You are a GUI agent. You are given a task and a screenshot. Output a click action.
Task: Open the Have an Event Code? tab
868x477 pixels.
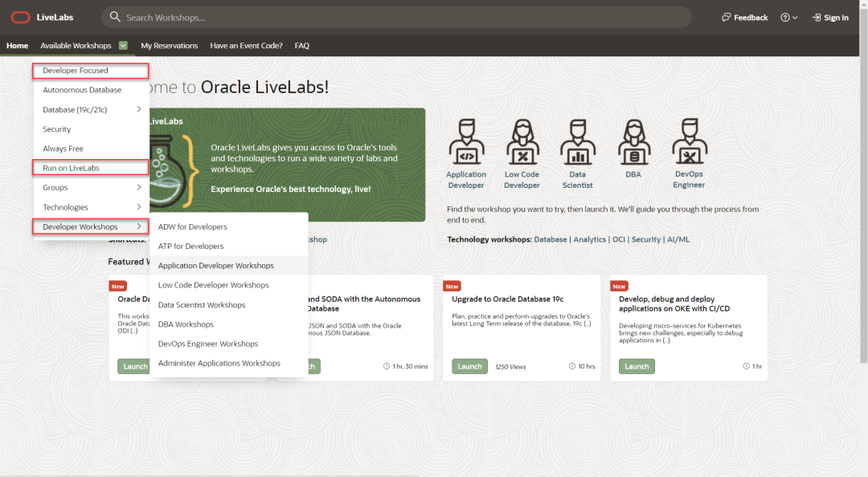pos(246,46)
